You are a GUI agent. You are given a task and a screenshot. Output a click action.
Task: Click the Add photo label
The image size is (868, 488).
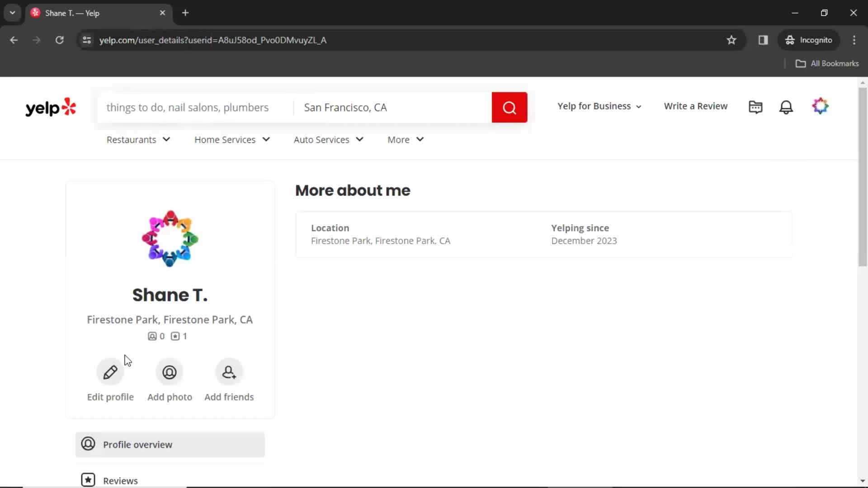point(170,397)
